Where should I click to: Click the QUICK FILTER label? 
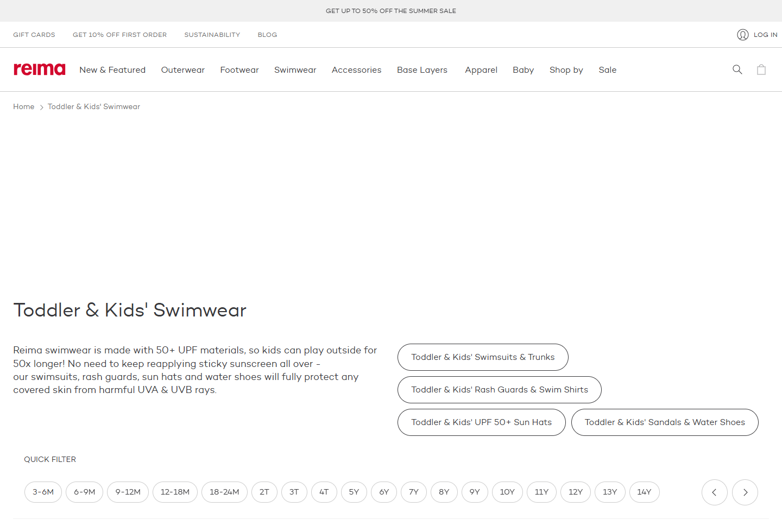(x=50, y=460)
